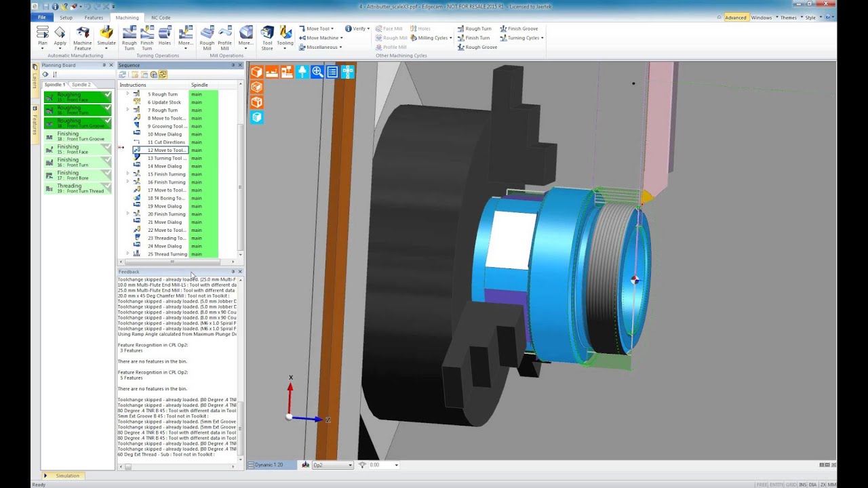This screenshot has height=488, width=868.
Task: Pin the Planning Board panel
Action: (104, 65)
